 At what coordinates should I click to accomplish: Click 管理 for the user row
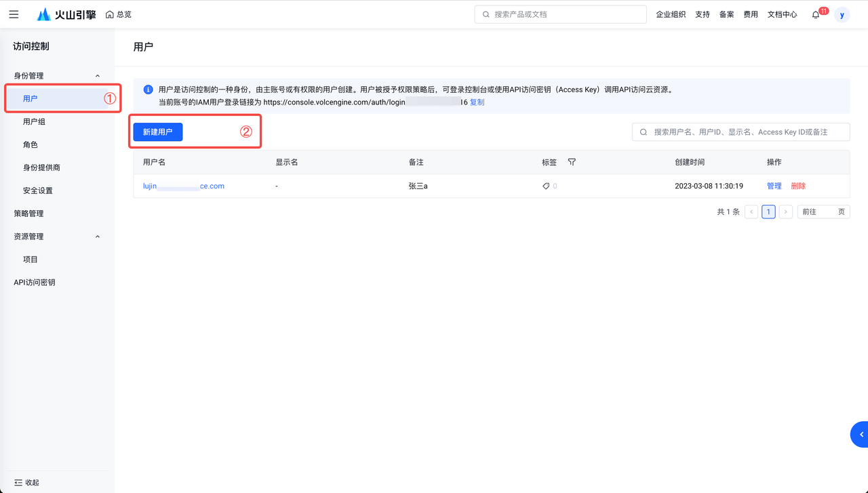click(x=774, y=186)
